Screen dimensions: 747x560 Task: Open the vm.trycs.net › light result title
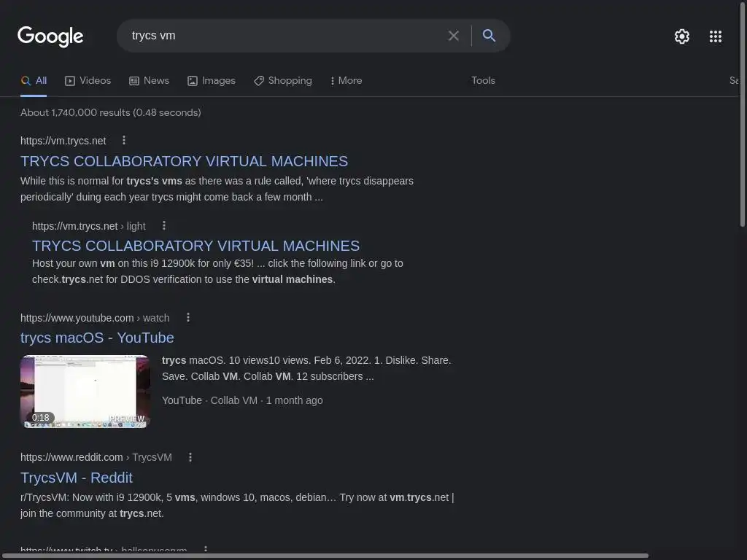coord(196,246)
